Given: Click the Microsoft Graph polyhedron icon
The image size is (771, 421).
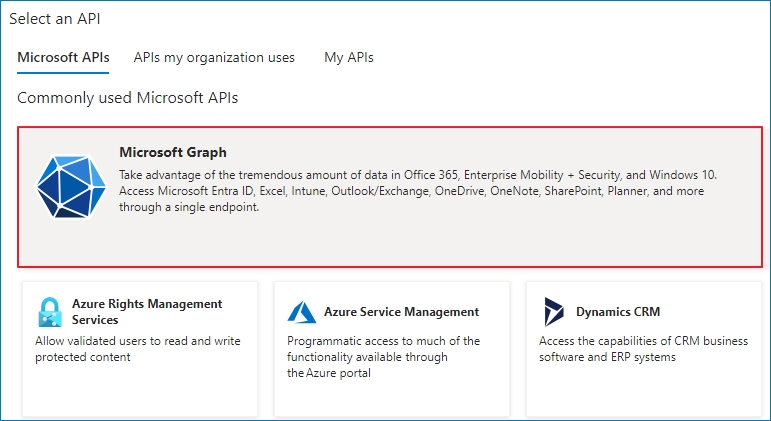Looking at the screenshot, I should tap(71, 186).
